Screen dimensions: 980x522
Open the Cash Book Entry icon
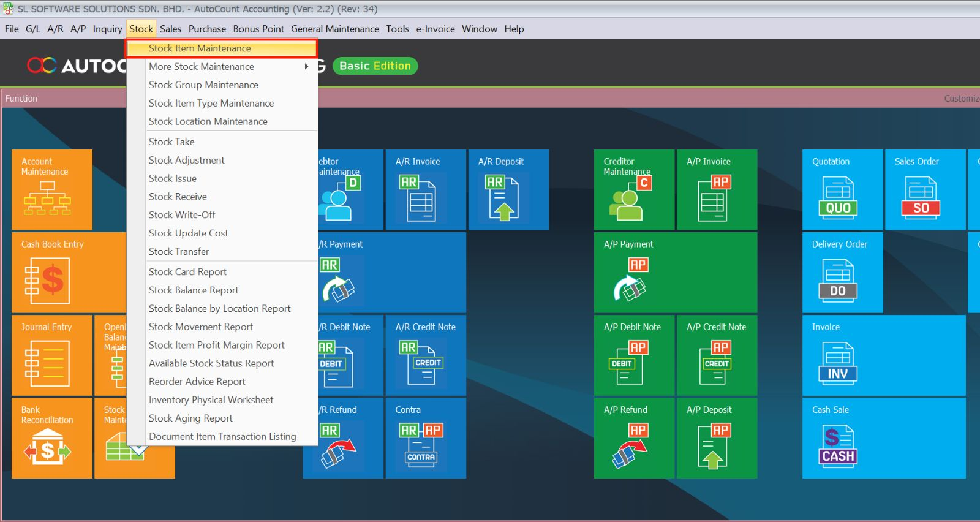point(47,281)
